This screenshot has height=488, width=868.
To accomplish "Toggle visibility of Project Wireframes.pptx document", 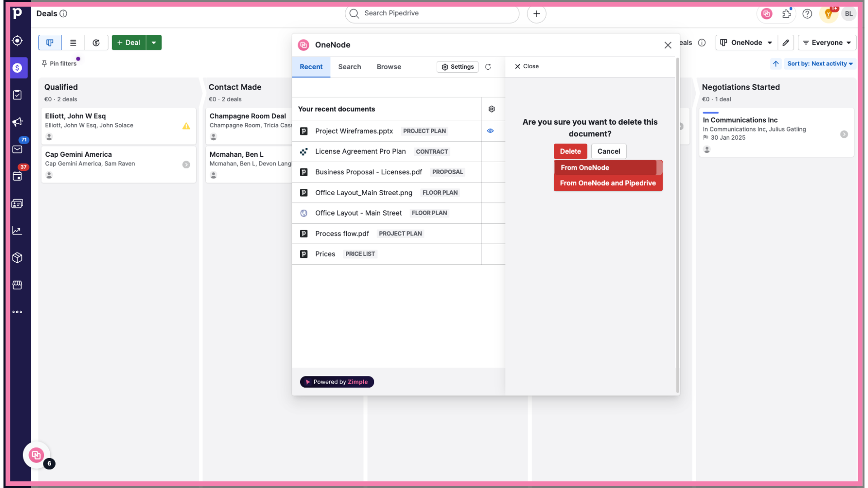I will pos(490,131).
